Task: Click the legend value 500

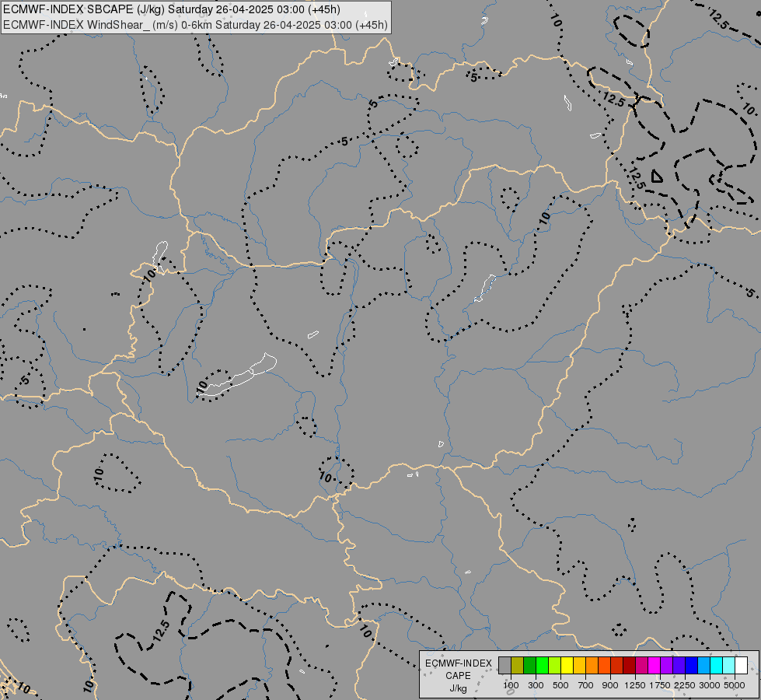Action: point(560,685)
